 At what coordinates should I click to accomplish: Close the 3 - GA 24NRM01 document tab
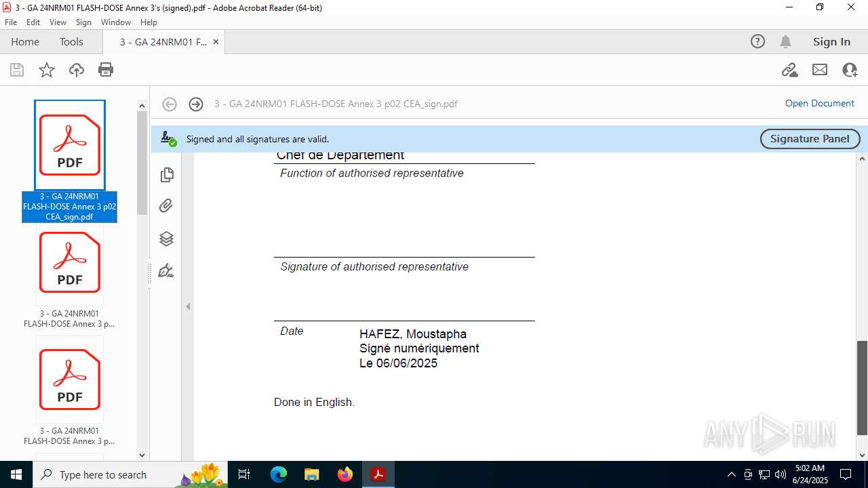pyautogui.click(x=216, y=41)
